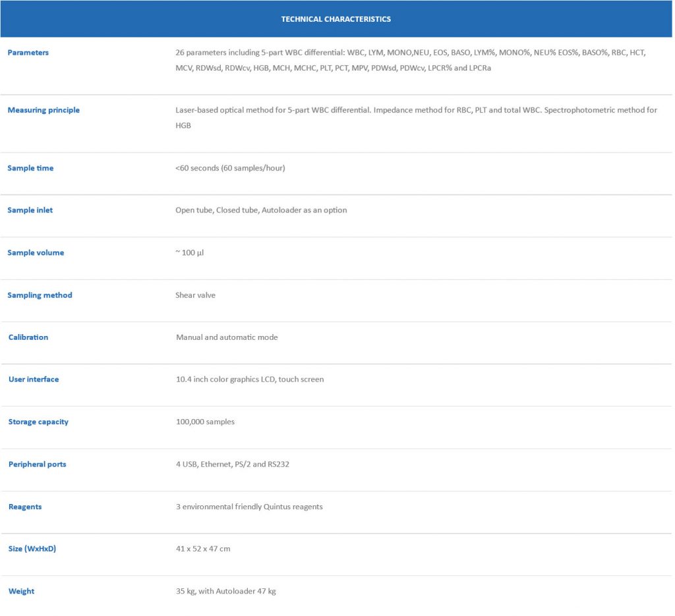The width and height of the screenshot is (675, 616).
Task: Select the Storage capacity label
Action: 38,422
